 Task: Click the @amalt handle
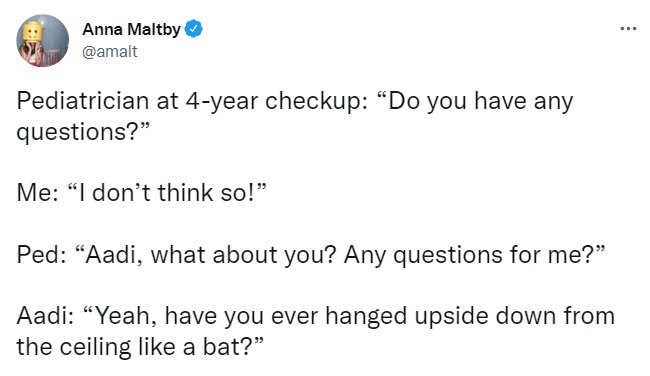[110, 51]
